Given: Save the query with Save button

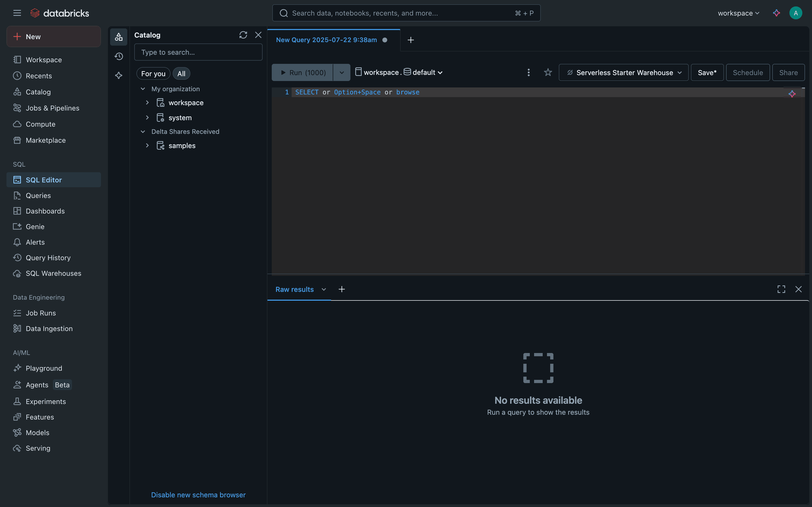Looking at the screenshot, I should point(707,72).
